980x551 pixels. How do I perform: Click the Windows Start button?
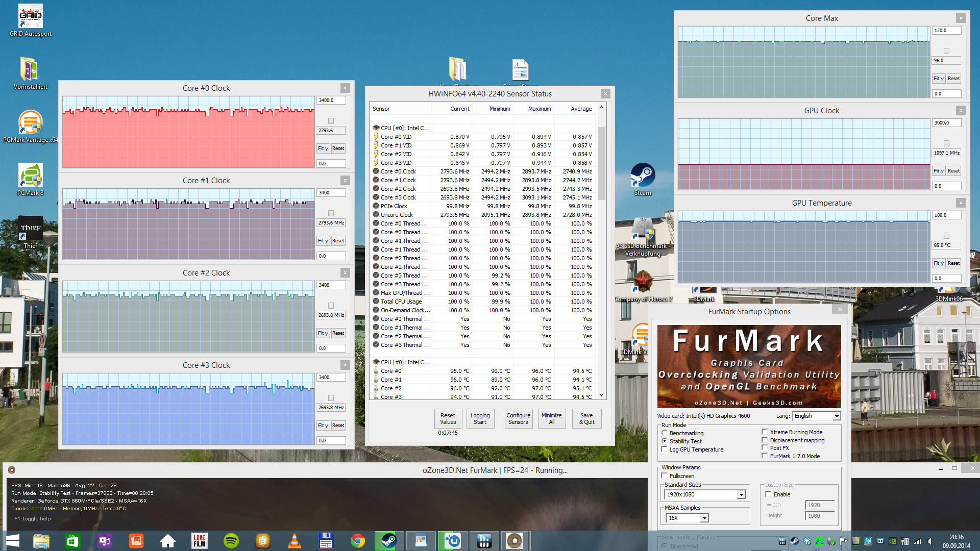click(x=12, y=541)
